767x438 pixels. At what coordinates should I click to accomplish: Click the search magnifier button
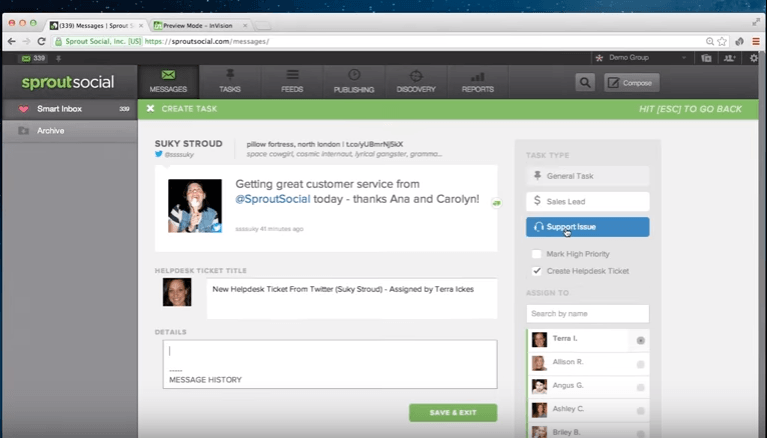[585, 83]
